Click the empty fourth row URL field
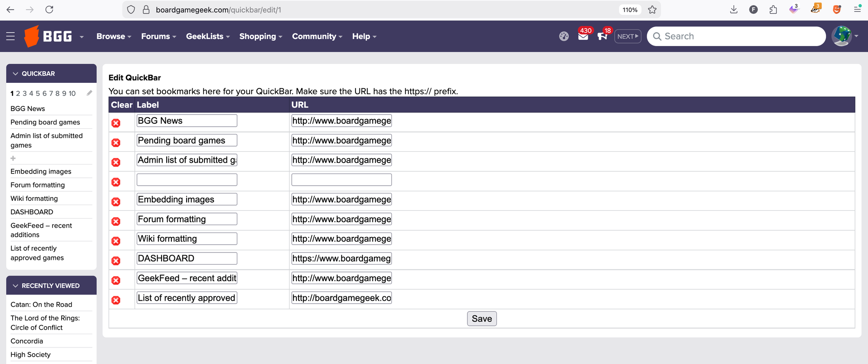868x364 pixels. click(x=342, y=180)
